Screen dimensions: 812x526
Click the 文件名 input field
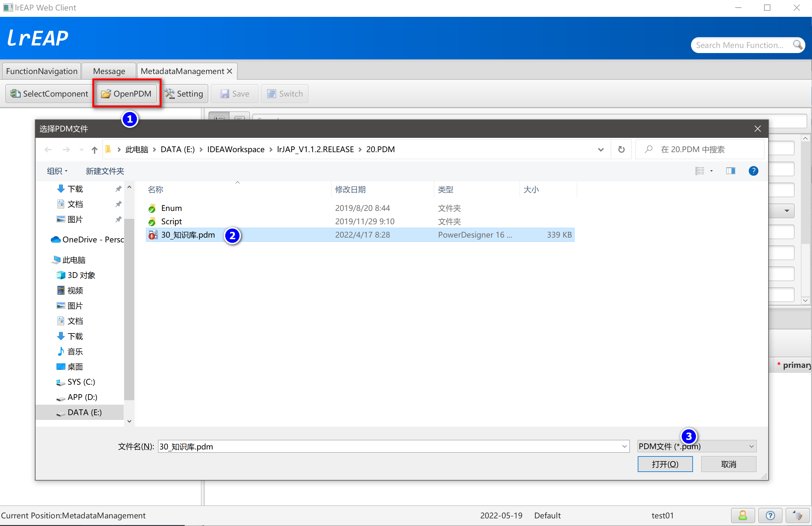(x=390, y=447)
